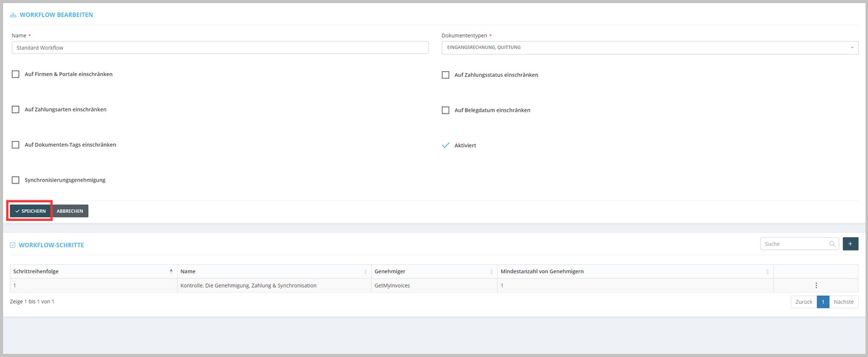The height and width of the screenshot is (357, 868).
Task: Sort by Genehmiger column arrows
Action: pos(492,271)
